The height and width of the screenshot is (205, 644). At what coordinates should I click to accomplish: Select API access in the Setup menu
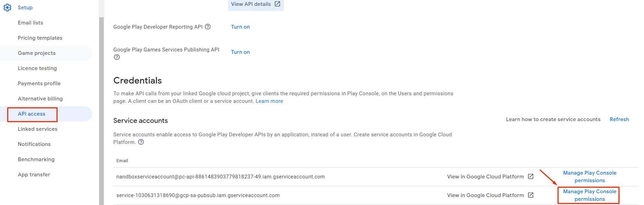(32, 114)
